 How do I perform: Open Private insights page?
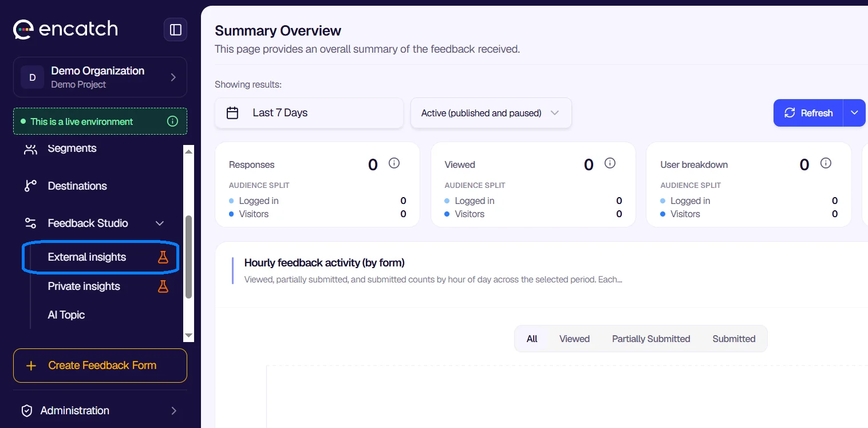coord(84,286)
